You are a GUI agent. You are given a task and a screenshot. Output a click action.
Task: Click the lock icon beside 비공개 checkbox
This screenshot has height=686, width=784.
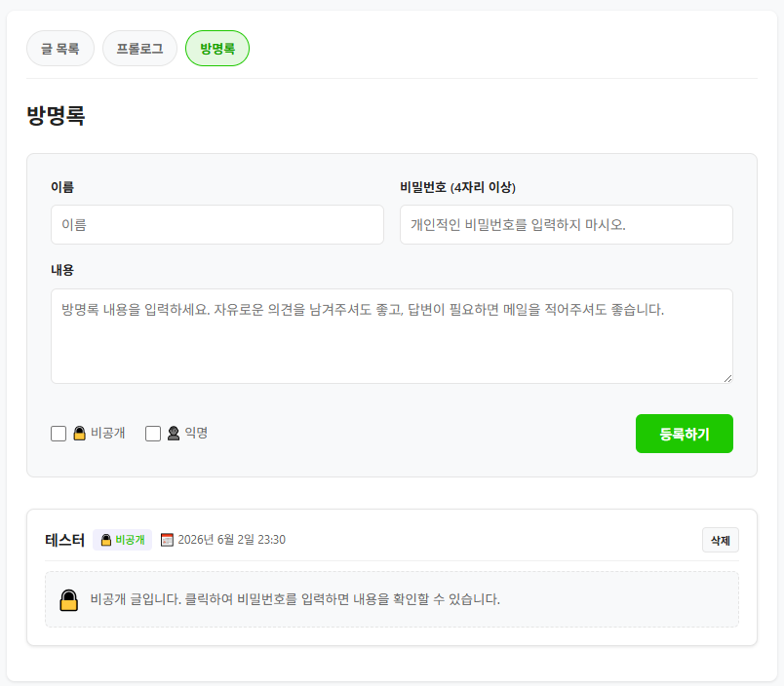pos(80,434)
